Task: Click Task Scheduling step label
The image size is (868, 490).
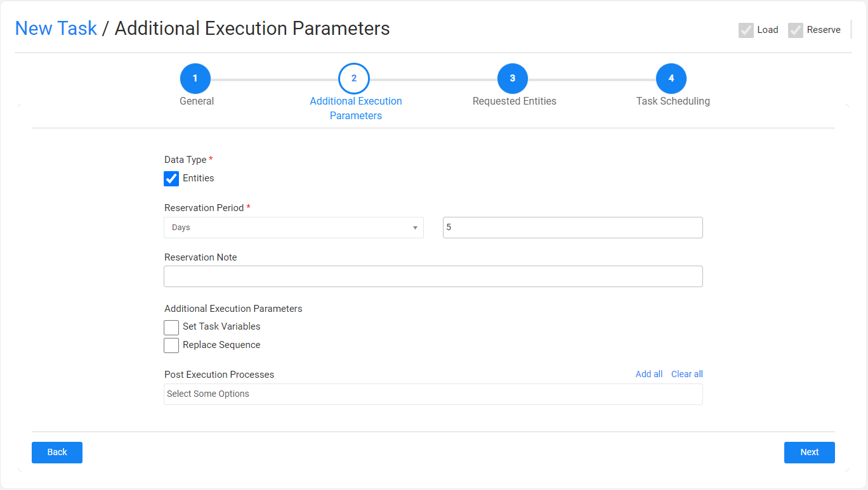Action: 673,101
